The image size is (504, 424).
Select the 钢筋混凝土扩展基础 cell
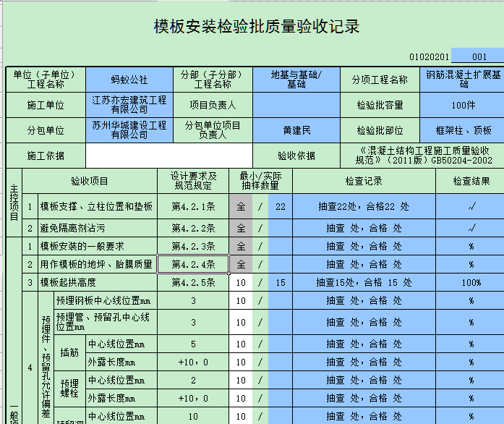[x=462, y=80]
